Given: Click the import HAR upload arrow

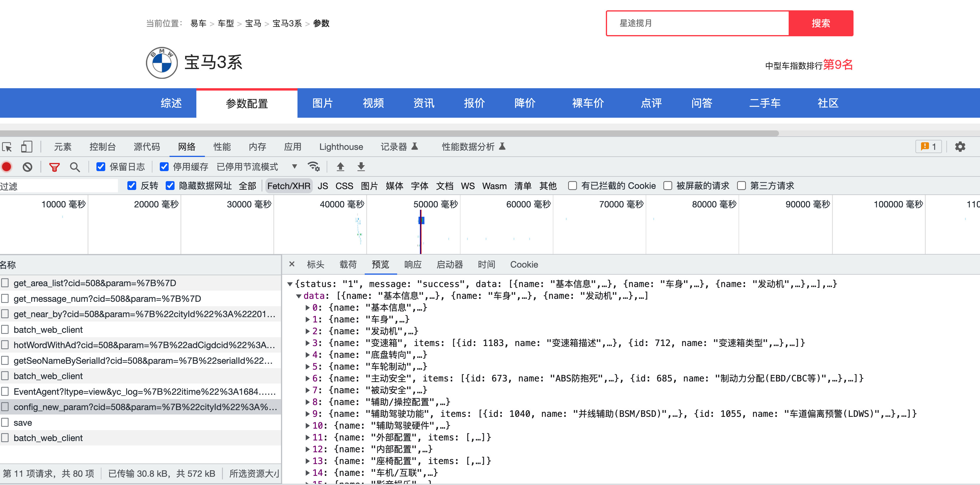Looking at the screenshot, I should [341, 166].
